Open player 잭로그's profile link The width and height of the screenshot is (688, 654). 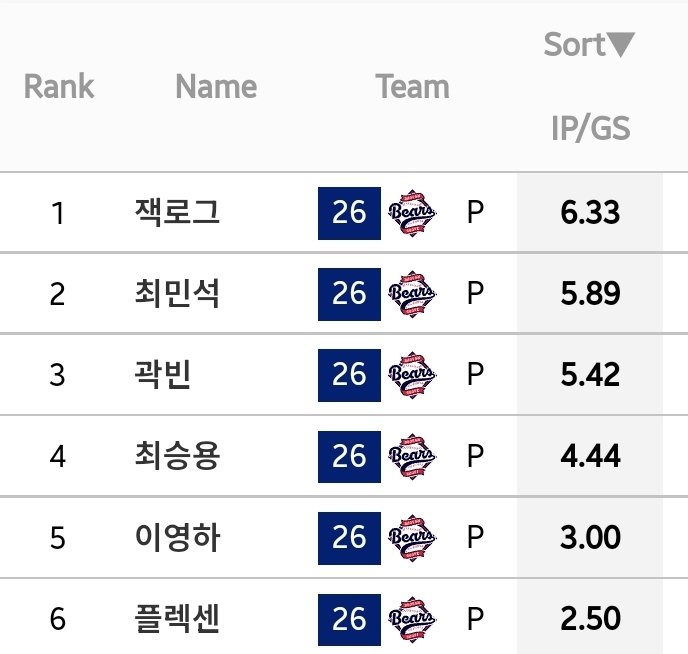(x=177, y=213)
